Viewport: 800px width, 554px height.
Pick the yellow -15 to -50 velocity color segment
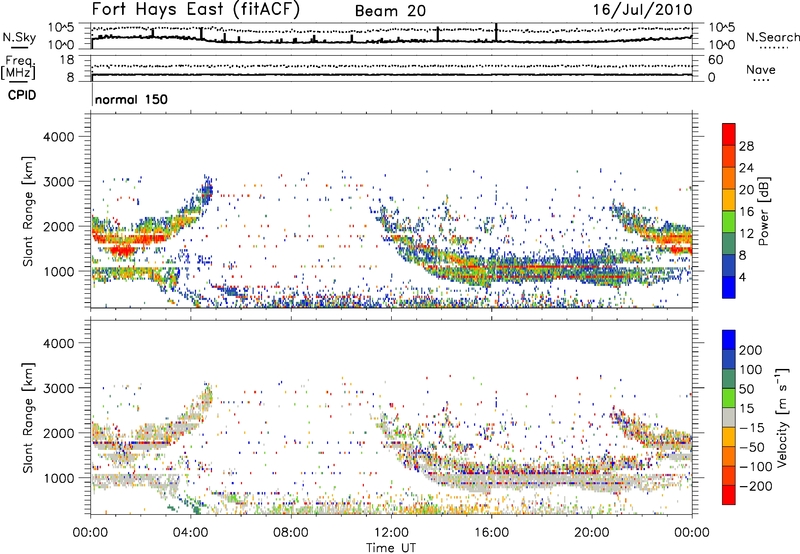729,437
